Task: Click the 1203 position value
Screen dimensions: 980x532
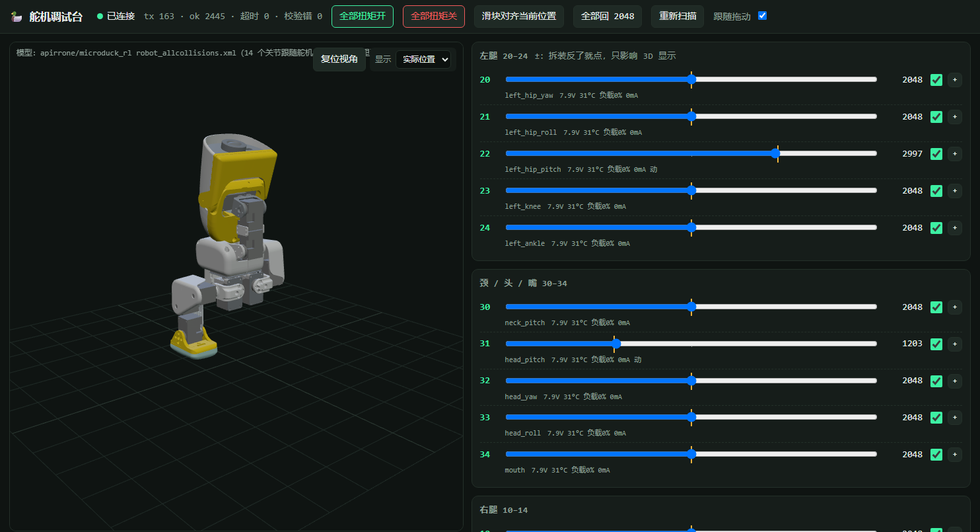Action: (x=912, y=344)
